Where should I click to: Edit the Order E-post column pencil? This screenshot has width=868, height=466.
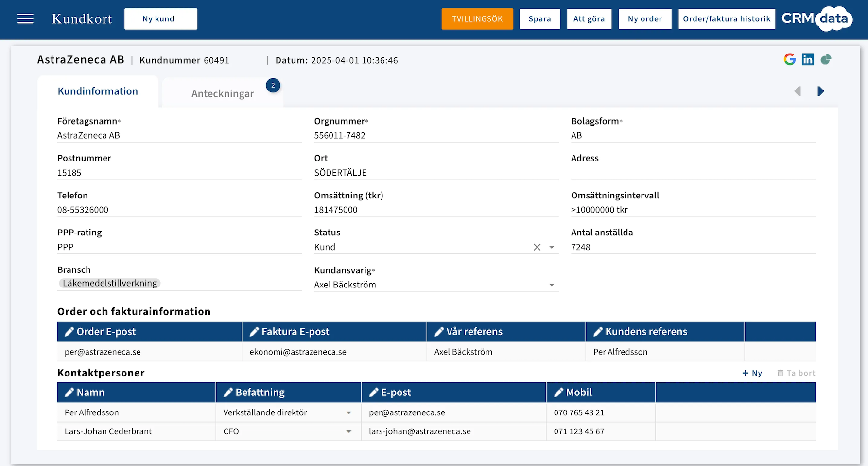coord(69,332)
